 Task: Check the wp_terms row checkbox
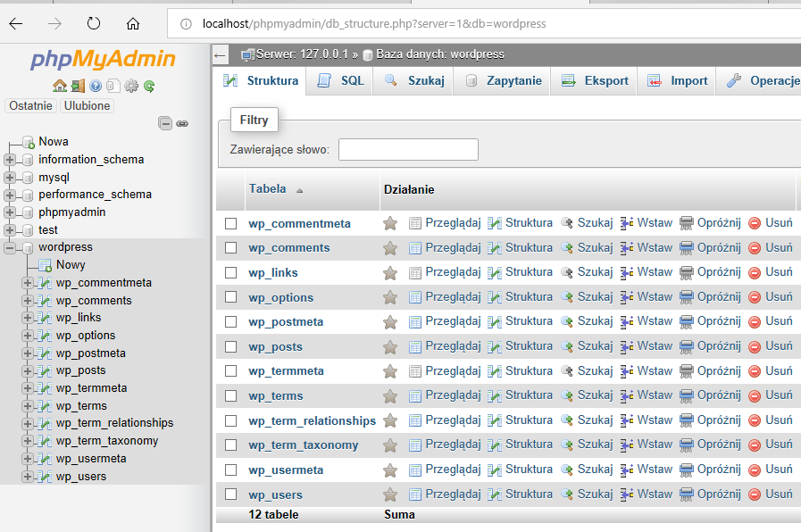231,396
